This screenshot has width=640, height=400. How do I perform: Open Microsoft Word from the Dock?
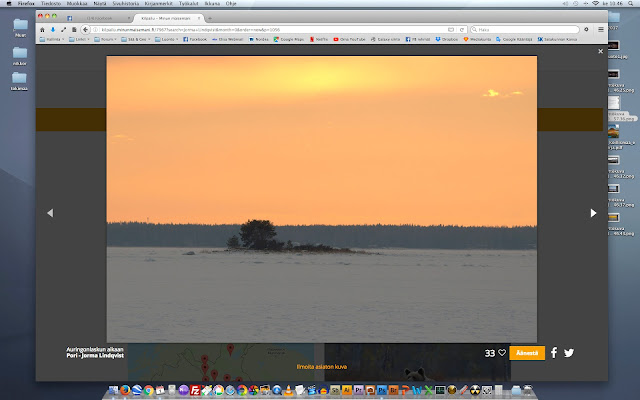(417, 390)
